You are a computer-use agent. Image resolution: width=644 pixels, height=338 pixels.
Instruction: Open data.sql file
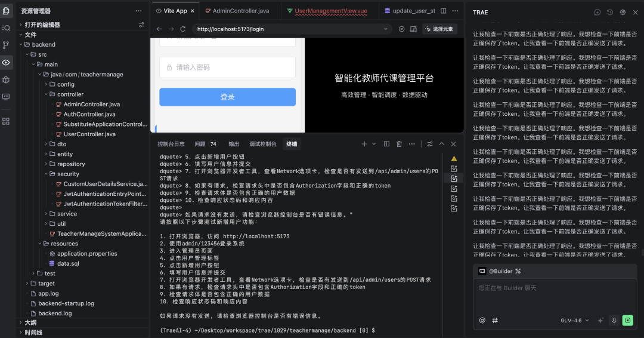click(x=68, y=263)
